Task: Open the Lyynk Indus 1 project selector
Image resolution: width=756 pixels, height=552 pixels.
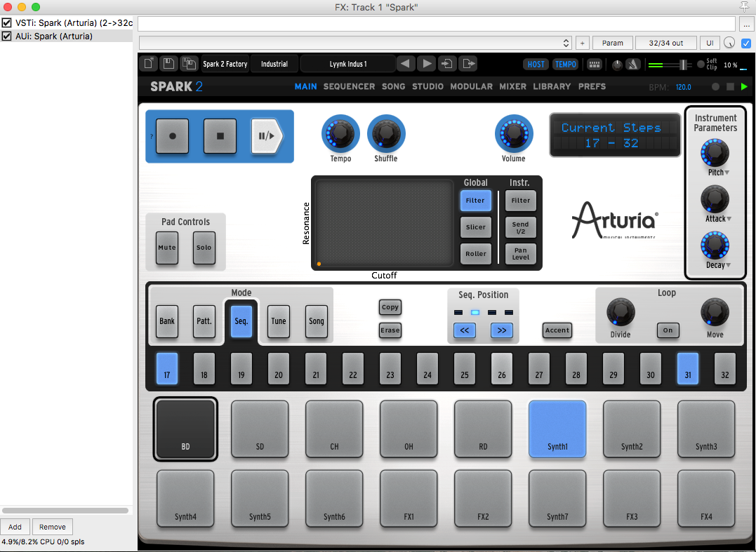Action: pos(348,64)
